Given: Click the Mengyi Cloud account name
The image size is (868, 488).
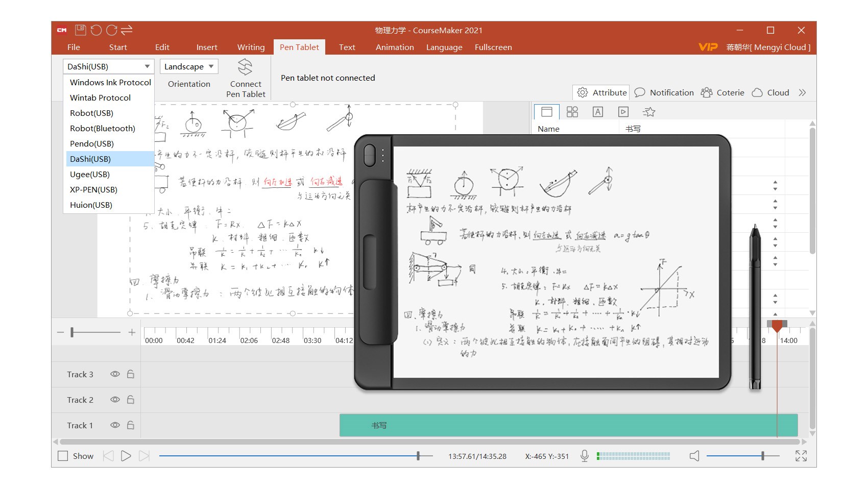Looking at the screenshot, I should pos(768,47).
